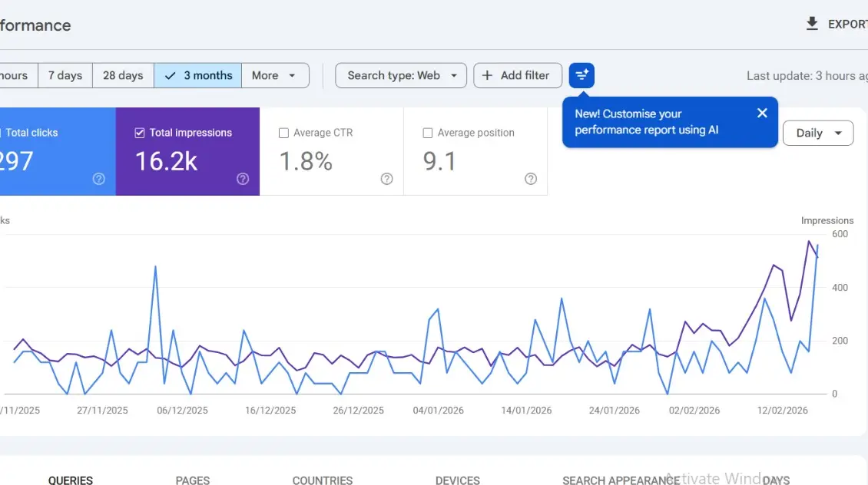Open help icon on Total impressions card
Image resolution: width=868 pixels, height=485 pixels.
243,179
